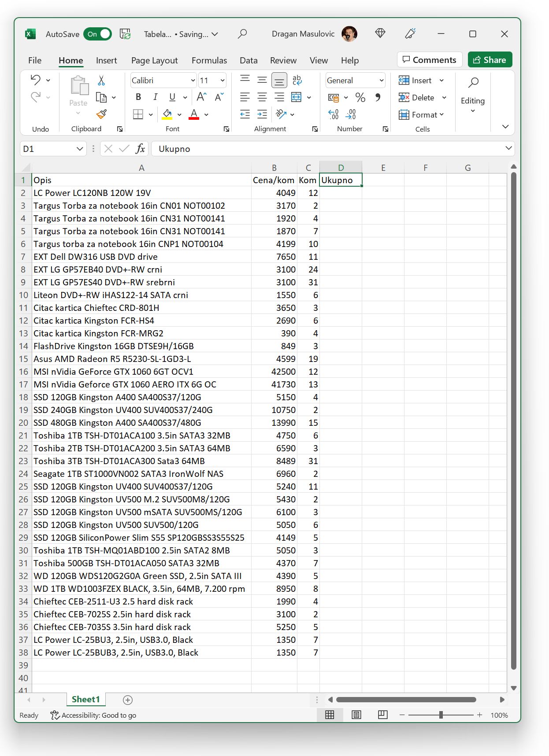Turn off AutoSave toggle
This screenshot has width=549, height=756.
(x=97, y=34)
